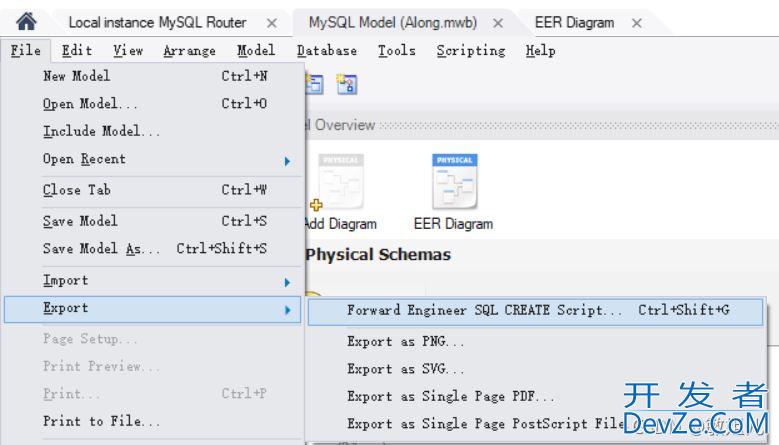Choose New Model from File menu

click(153, 76)
